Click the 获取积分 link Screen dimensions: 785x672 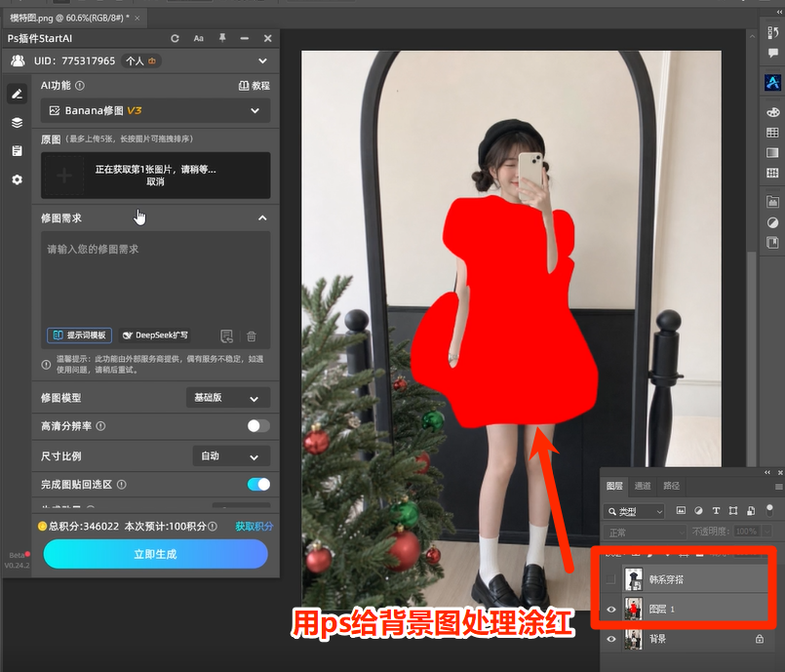click(x=255, y=527)
